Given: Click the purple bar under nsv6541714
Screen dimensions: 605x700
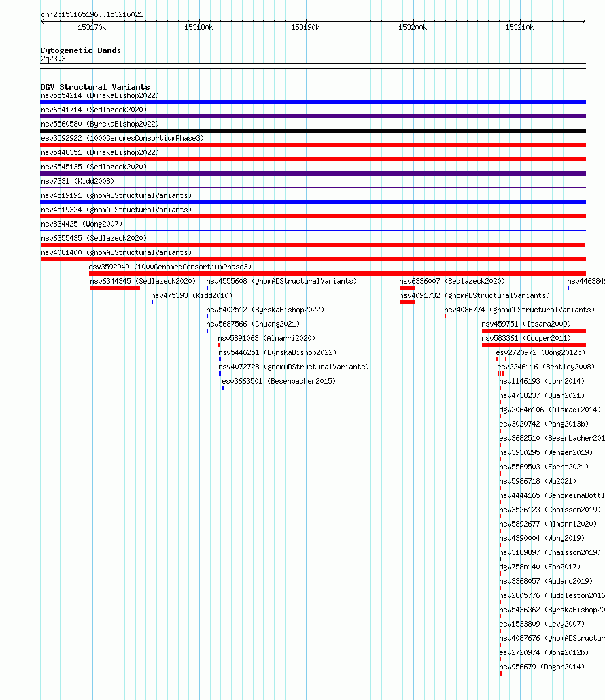Looking at the screenshot, I should coord(313,116).
